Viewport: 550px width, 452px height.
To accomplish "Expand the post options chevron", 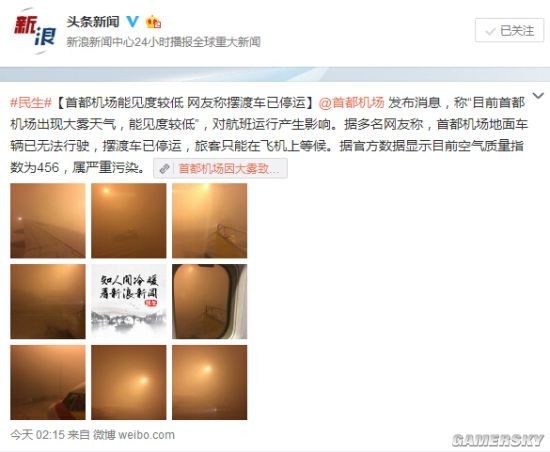I will tap(538, 96).
